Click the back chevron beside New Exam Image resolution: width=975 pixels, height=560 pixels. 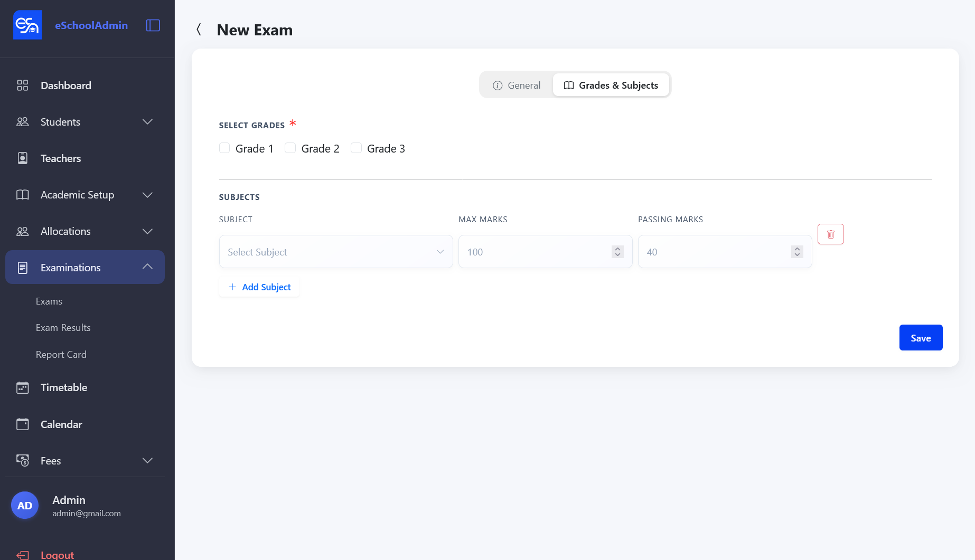coord(199,30)
